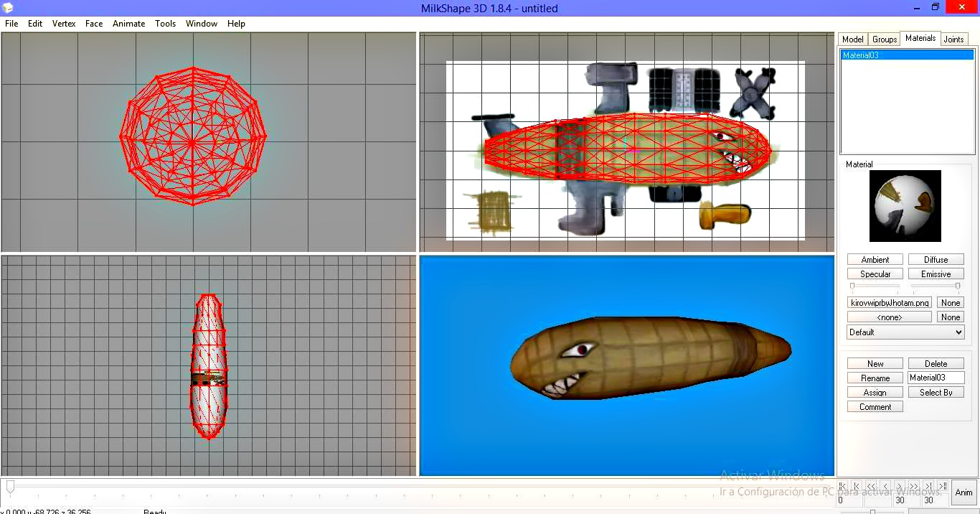This screenshot has height=514, width=980.
Task: Click None beside the texture file button
Action: tap(951, 303)
